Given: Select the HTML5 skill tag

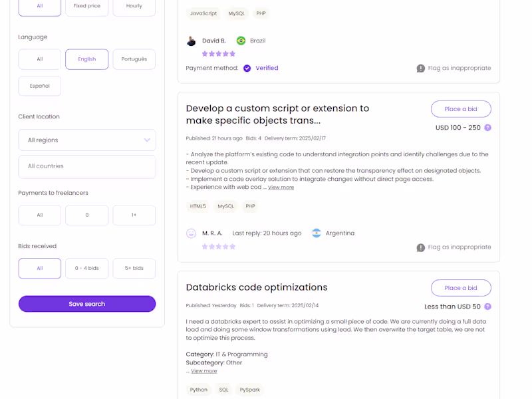Looking at the screenshot, I should [198, 206].
